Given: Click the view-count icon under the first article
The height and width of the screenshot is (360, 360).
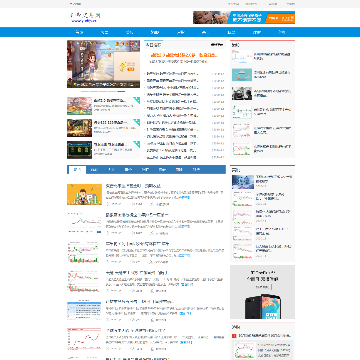Looking at the screenshot, I should pos(108,204).
